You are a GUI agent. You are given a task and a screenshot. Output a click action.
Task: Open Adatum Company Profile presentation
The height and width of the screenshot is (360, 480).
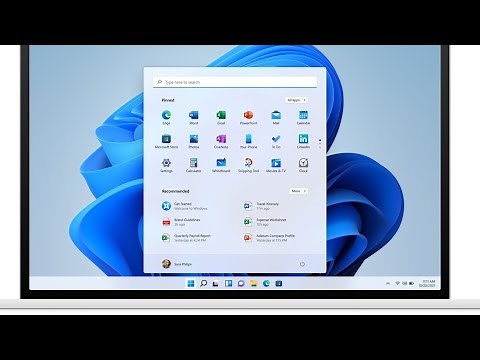click(269, 238)
